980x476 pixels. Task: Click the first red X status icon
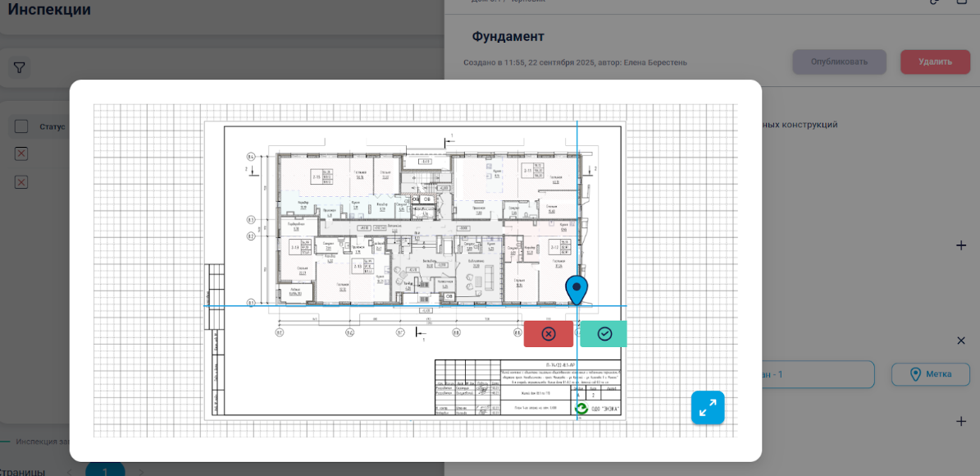coord(21,153)
